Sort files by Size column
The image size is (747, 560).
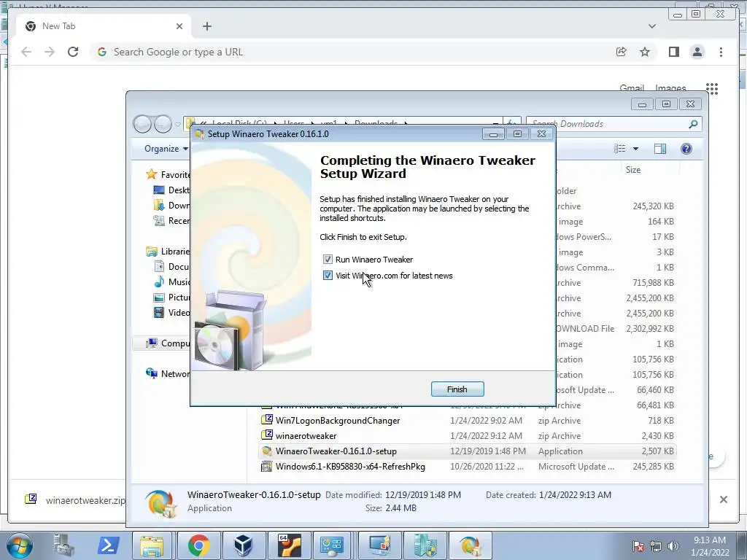point(633,169)
